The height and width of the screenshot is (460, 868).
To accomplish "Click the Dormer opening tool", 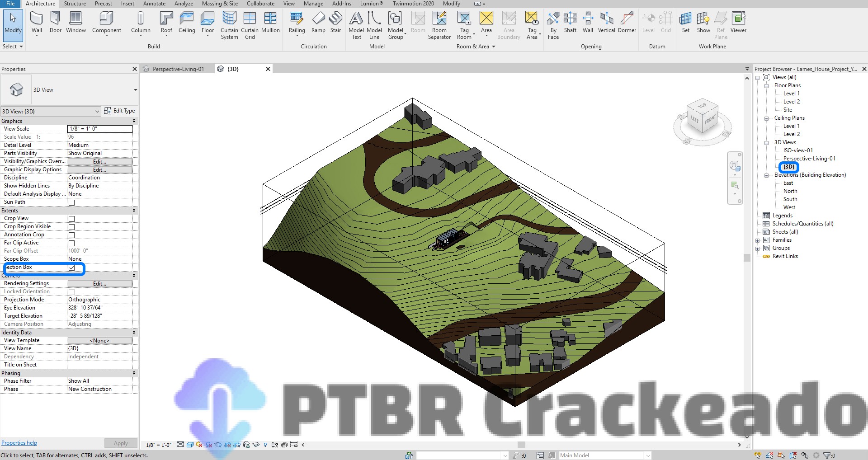I will click(x=627, y=23).
